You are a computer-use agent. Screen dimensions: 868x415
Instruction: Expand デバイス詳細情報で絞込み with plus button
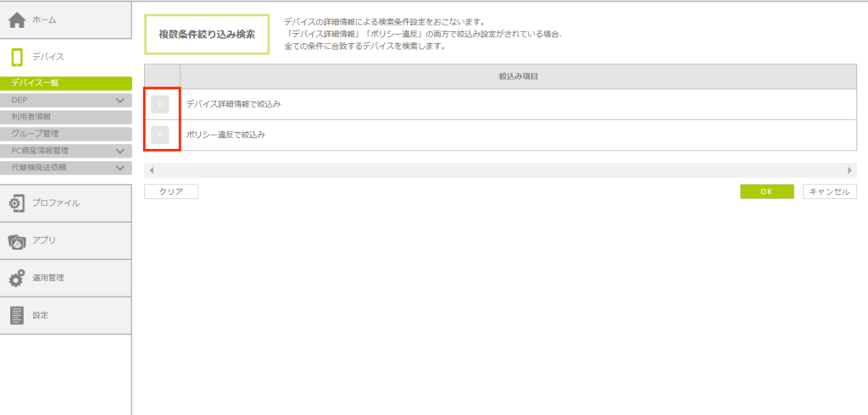[x=160, y=104]
